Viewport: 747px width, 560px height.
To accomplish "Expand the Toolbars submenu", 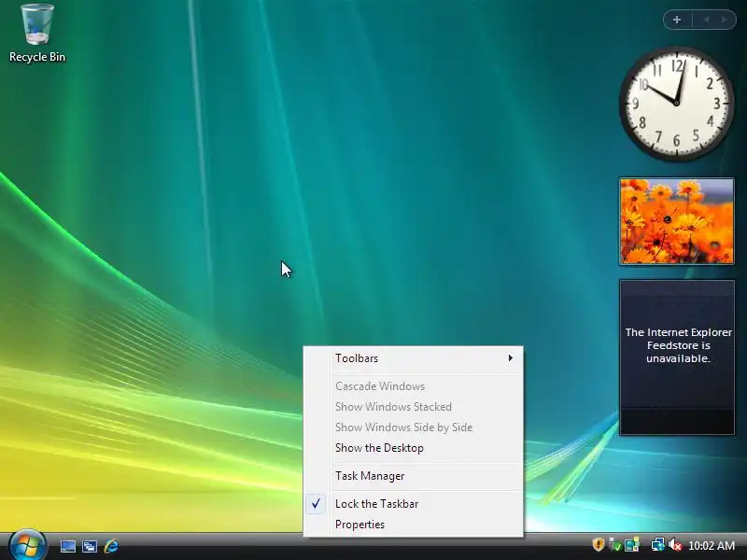I will pyautogui.click(x=413, y=358).
